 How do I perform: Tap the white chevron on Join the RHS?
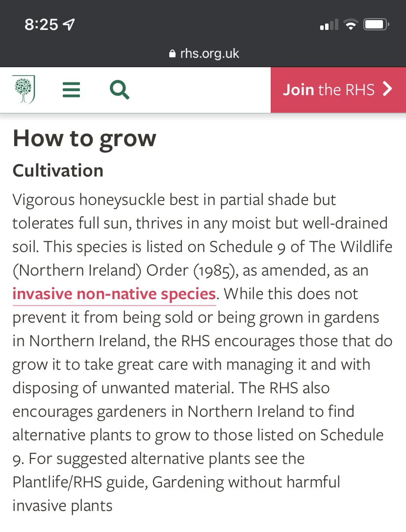coord(387,89)
